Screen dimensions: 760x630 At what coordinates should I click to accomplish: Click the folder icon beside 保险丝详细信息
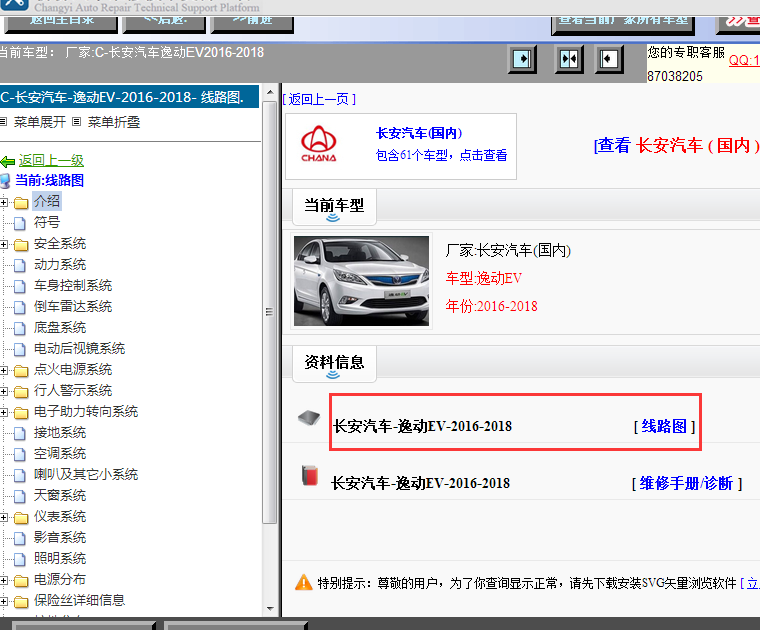point(21,601)
